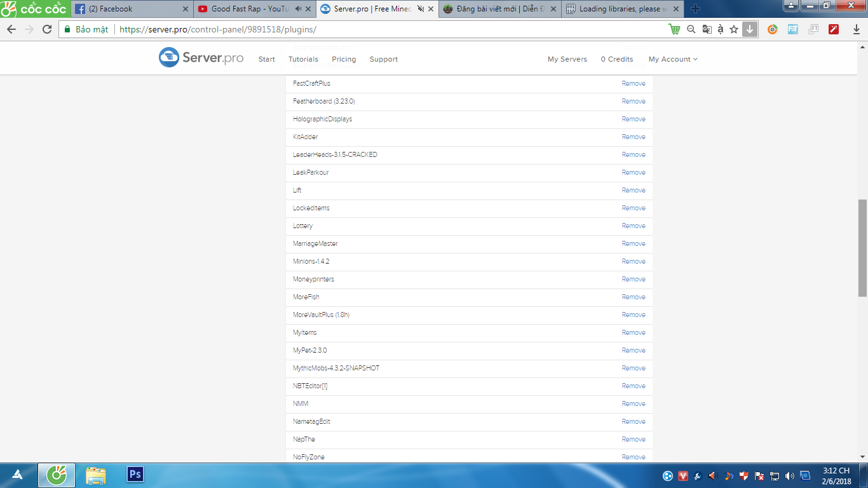Select the NBTEditor[1] plugin name

click(310, 386)
